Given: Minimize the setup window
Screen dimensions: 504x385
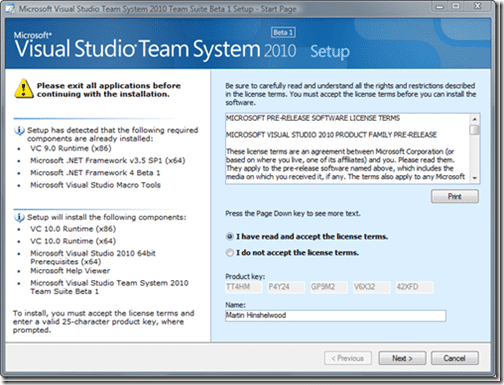Looking at the screenshot, I should [440, 6].
